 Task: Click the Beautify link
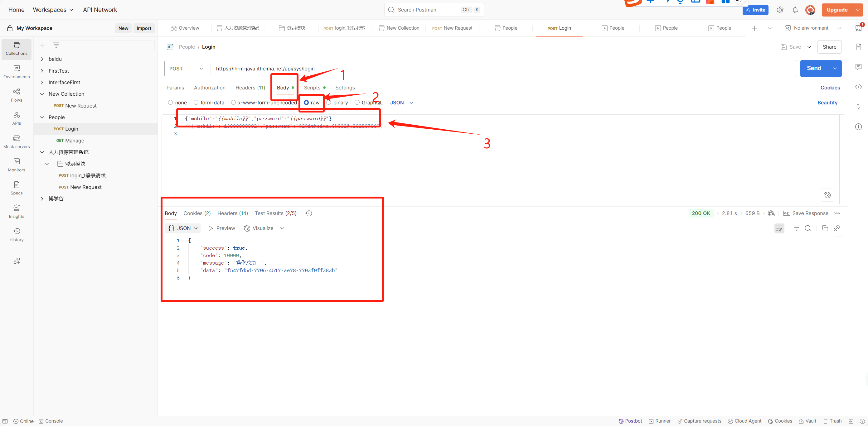coord(827,103)
